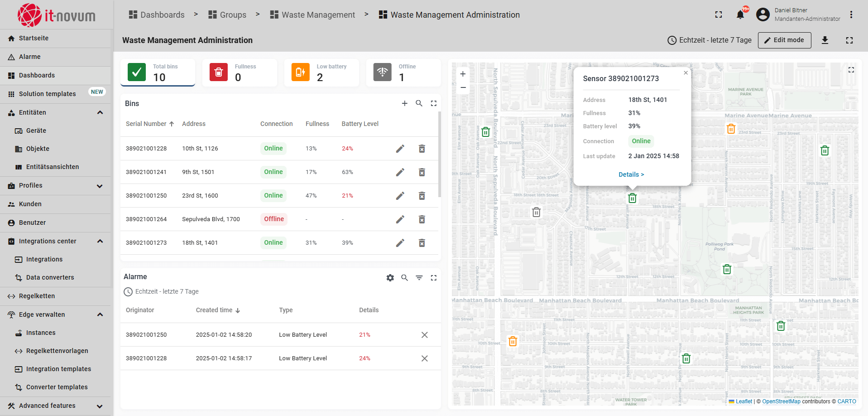Select the Total bins status card
The width and height of the screenshot is (868, 416).
[158, 73]
